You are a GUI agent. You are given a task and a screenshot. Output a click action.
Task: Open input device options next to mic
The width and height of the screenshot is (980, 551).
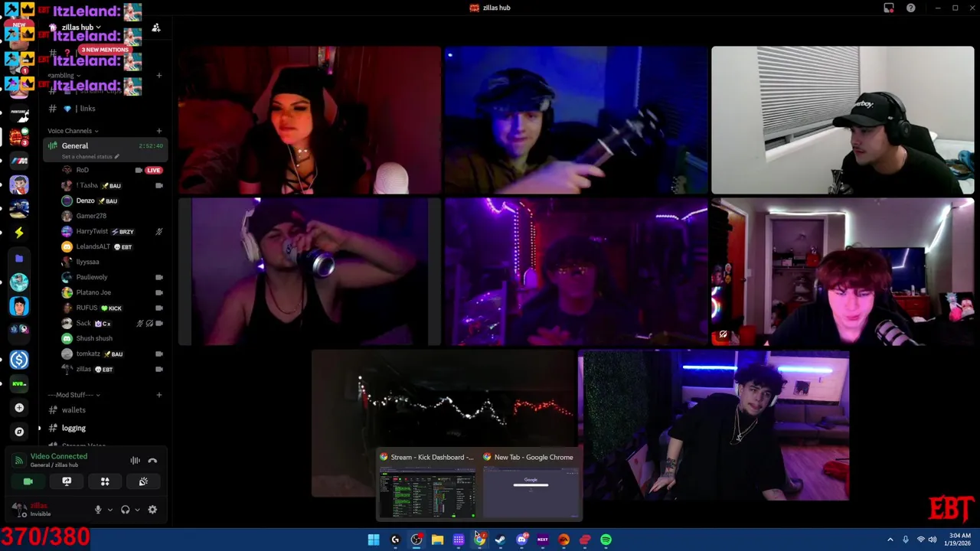point(109,510)
